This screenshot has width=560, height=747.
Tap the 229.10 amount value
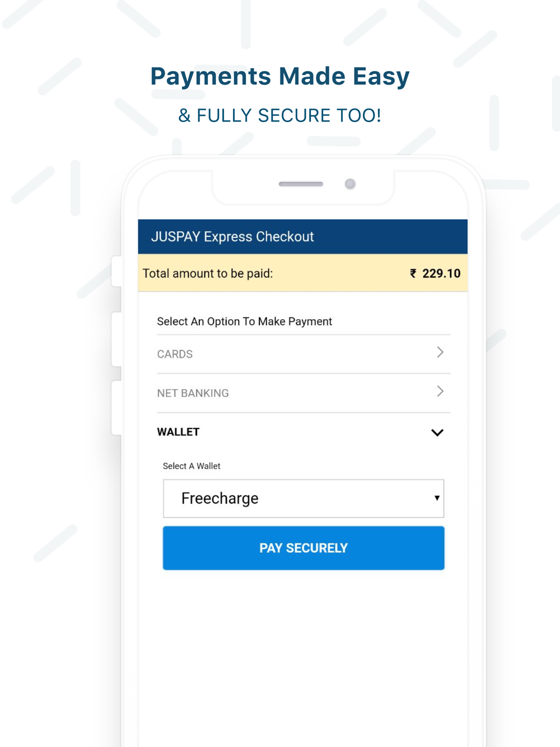click(x=441, y=273)
